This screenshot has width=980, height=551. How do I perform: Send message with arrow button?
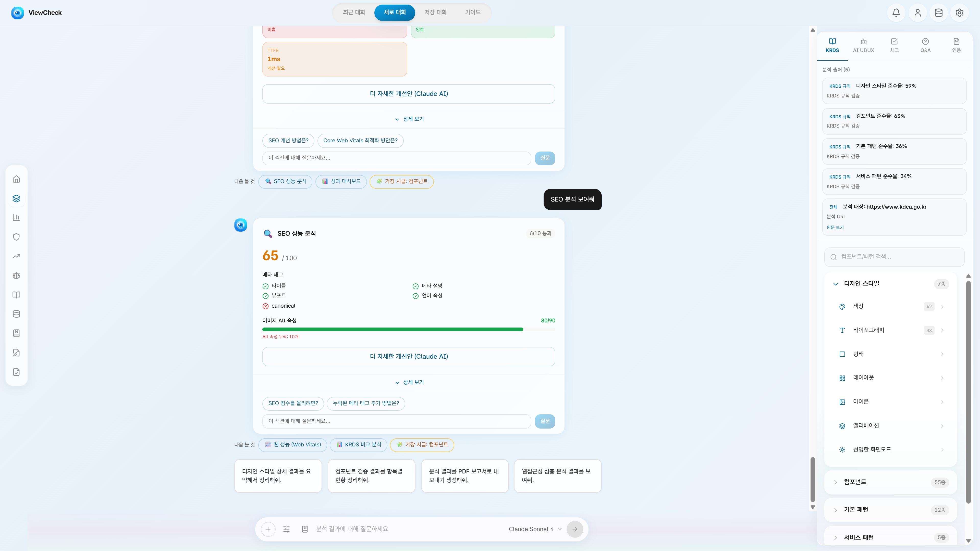[x=575, y=529]
